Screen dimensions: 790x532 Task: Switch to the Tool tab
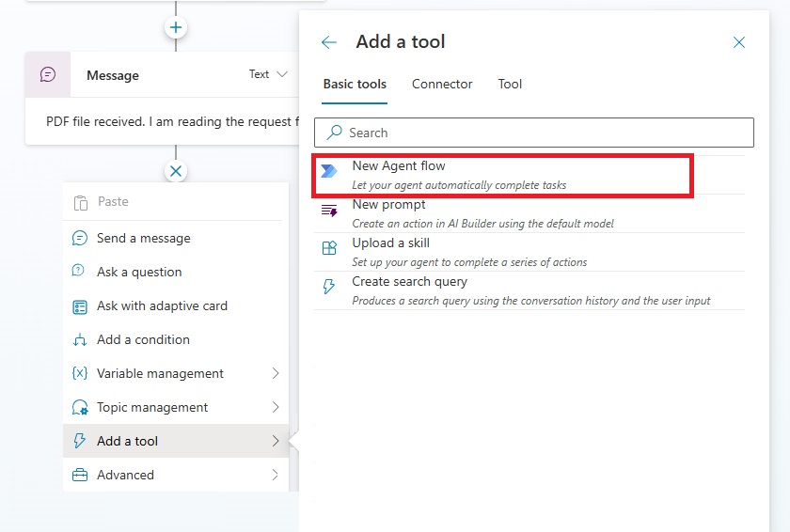click(x=510, y=84)
